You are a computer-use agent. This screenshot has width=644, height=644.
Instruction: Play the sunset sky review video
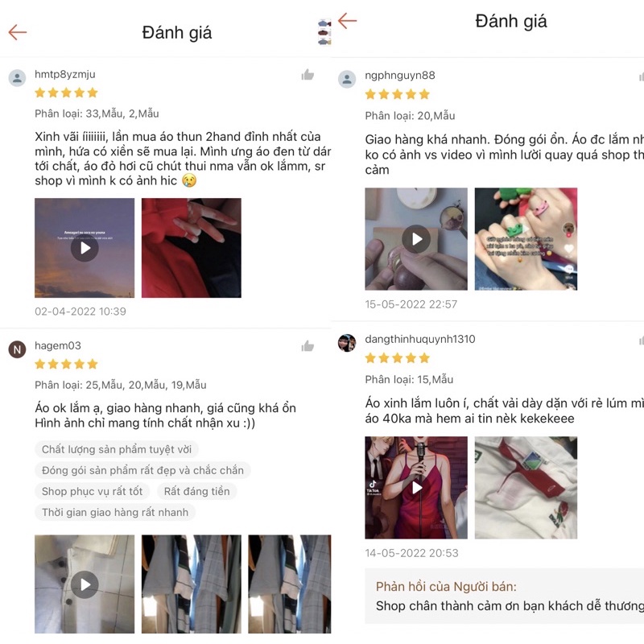pyautogui.click(x=85, y=248)
